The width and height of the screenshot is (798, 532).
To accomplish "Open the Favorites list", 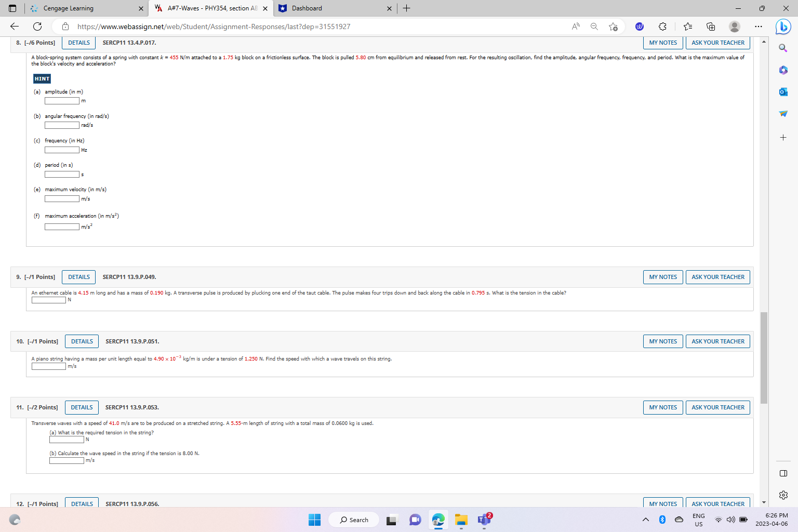I will (x=687, y=26).
